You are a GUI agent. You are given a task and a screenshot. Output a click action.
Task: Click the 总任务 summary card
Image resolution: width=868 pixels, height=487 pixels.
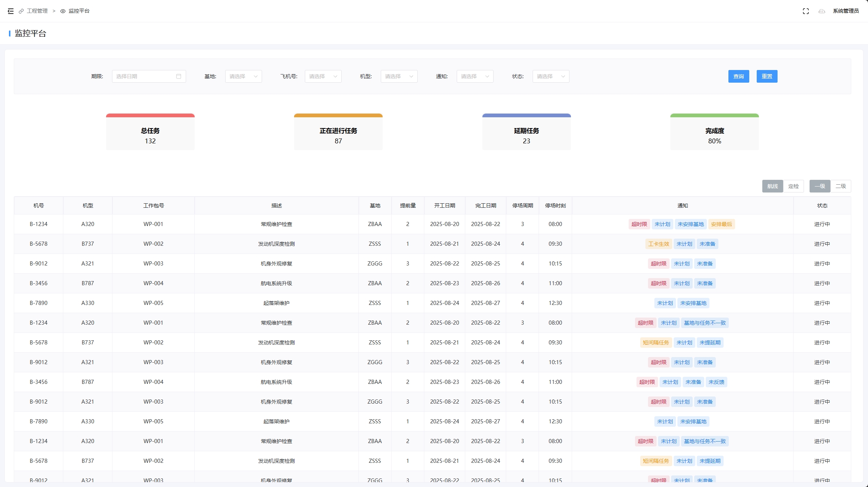150,132
